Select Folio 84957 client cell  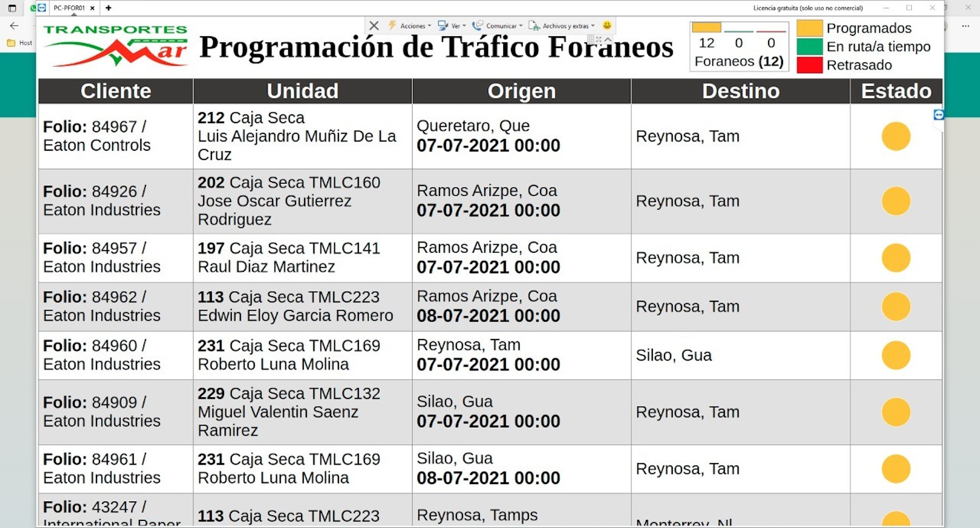[x=116, y=258]
